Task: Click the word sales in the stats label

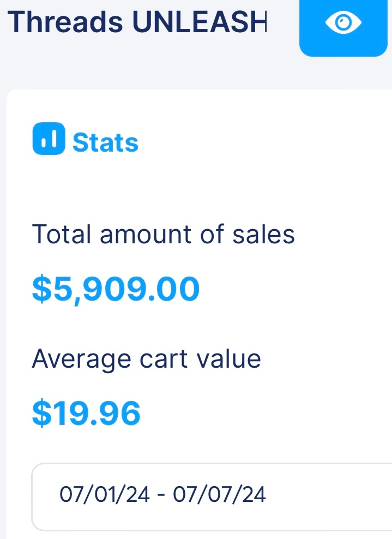Action: (264, 235)
